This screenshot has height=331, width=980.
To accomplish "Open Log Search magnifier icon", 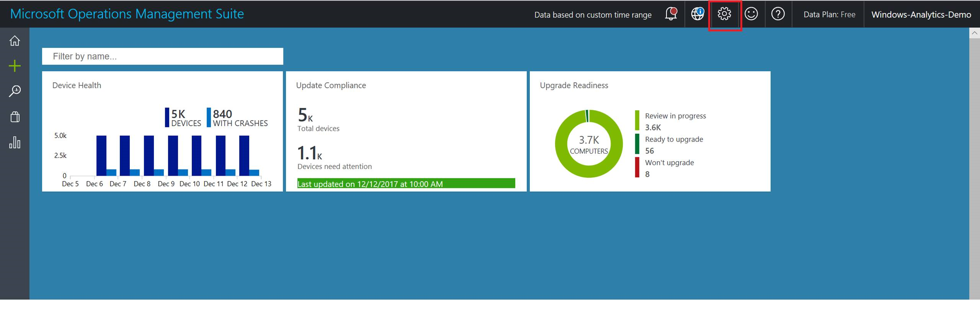I will [x=15, y=91].
